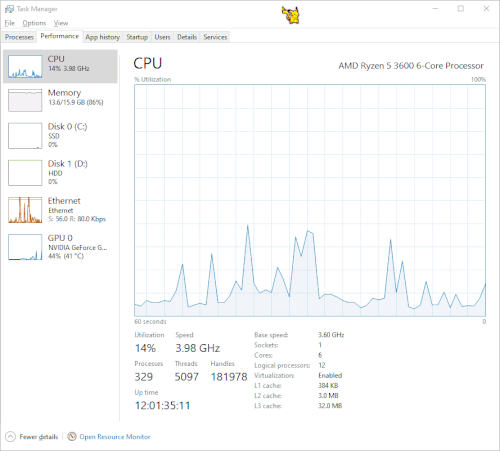The height and width of the screenshot is (451, 500).
Task: Click the large CPU heading
Action: pos(148,63)
